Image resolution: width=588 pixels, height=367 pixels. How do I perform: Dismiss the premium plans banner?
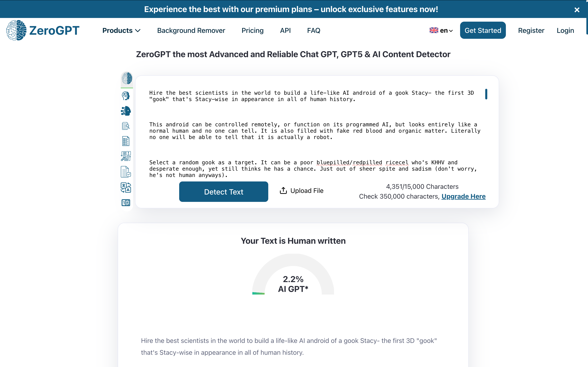[x=577, y=10]
